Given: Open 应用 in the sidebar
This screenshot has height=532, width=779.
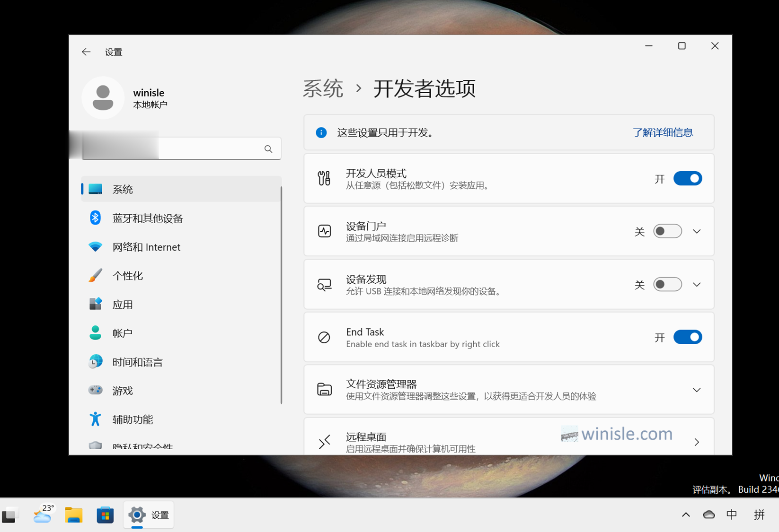Looking at the screenshot, I should (181, 305).
